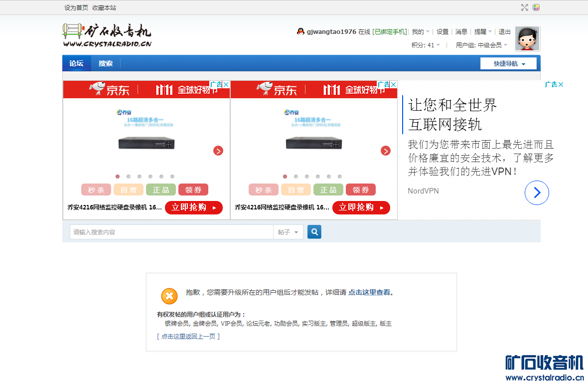Click 退出 to log out
The width and height of the screenshot is (588, 384).
(x=504, y=32)
